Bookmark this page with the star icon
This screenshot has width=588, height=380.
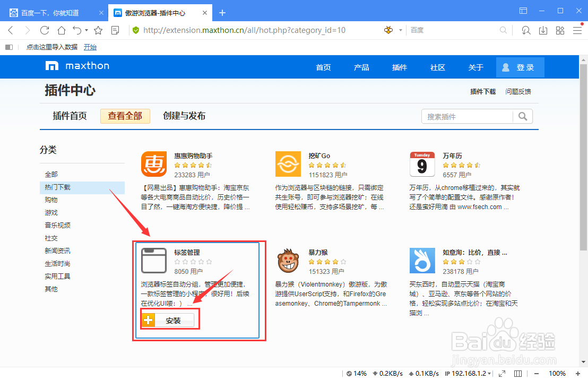98,30
